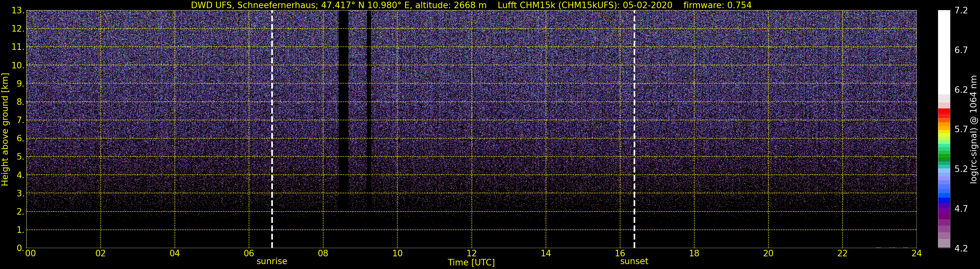Click the colorbar value 4.2

[x=961, y=248]
